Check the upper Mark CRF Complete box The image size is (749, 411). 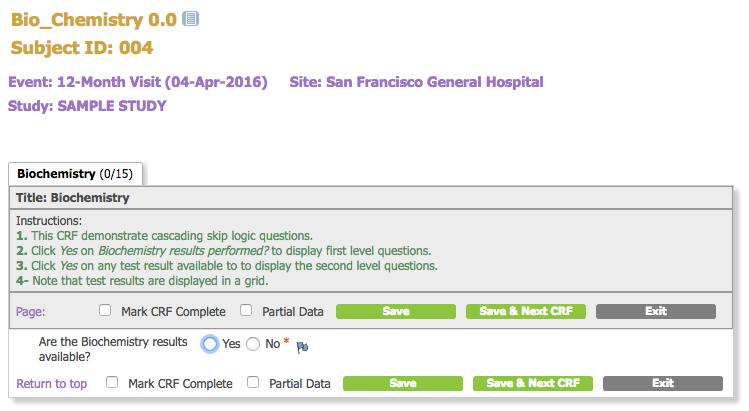105,311
